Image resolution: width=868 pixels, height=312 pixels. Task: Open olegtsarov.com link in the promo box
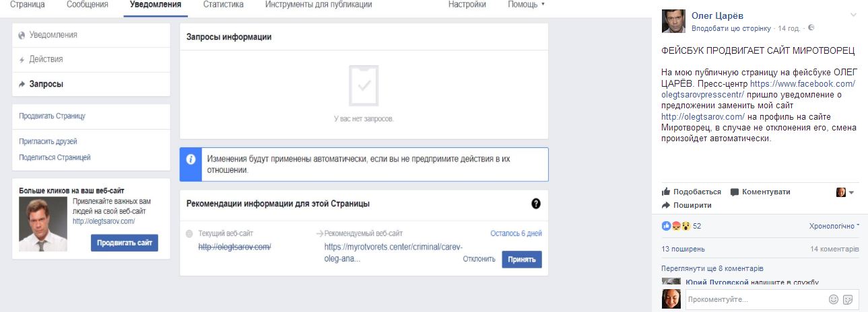(104, 221)
